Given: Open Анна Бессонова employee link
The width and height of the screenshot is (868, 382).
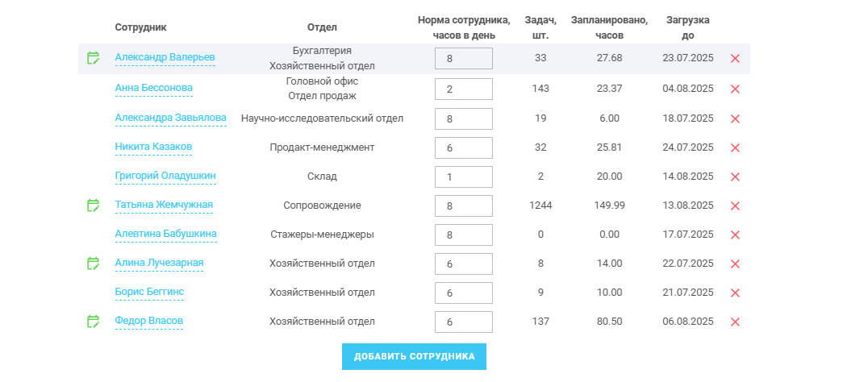Looking at the screenshot, I should pos(154,88).
